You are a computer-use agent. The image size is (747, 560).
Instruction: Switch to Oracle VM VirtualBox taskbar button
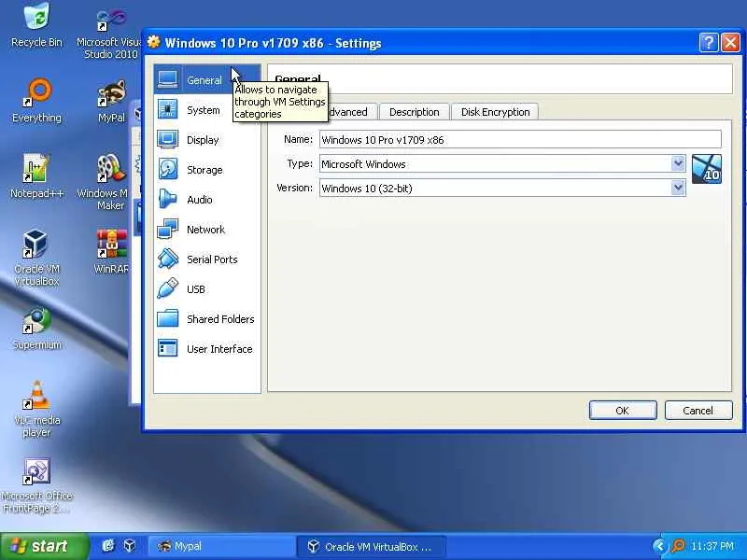click(371, 546)
